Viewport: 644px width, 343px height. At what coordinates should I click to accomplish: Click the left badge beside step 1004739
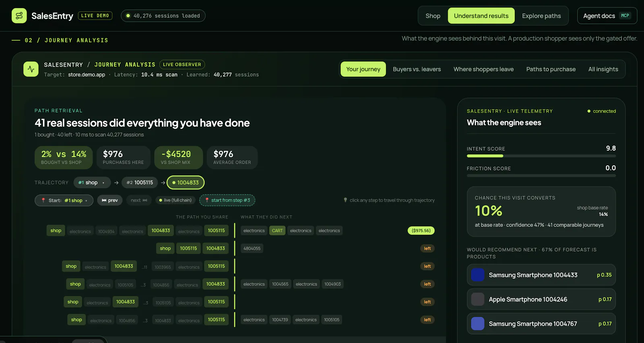point(427,320)
